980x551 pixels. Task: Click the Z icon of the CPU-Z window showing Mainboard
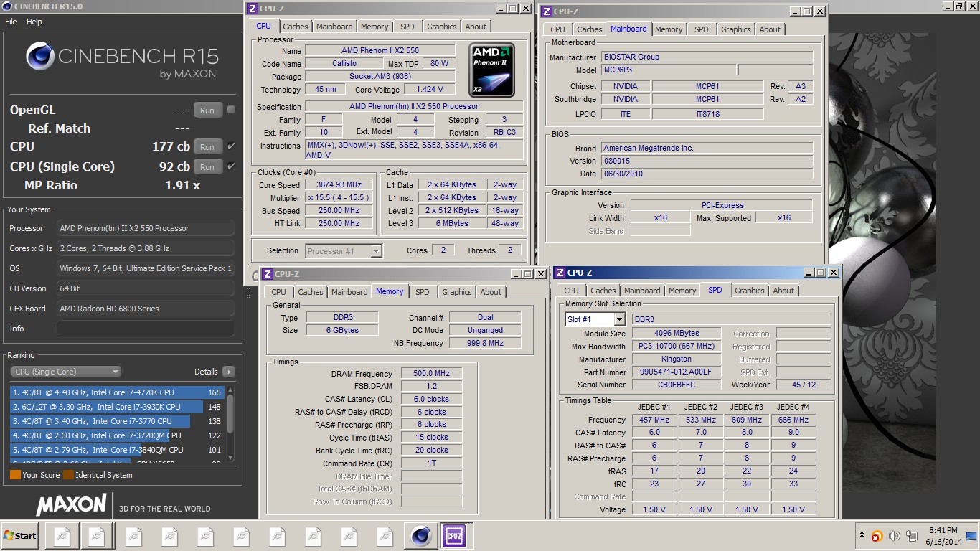[546, 11]
